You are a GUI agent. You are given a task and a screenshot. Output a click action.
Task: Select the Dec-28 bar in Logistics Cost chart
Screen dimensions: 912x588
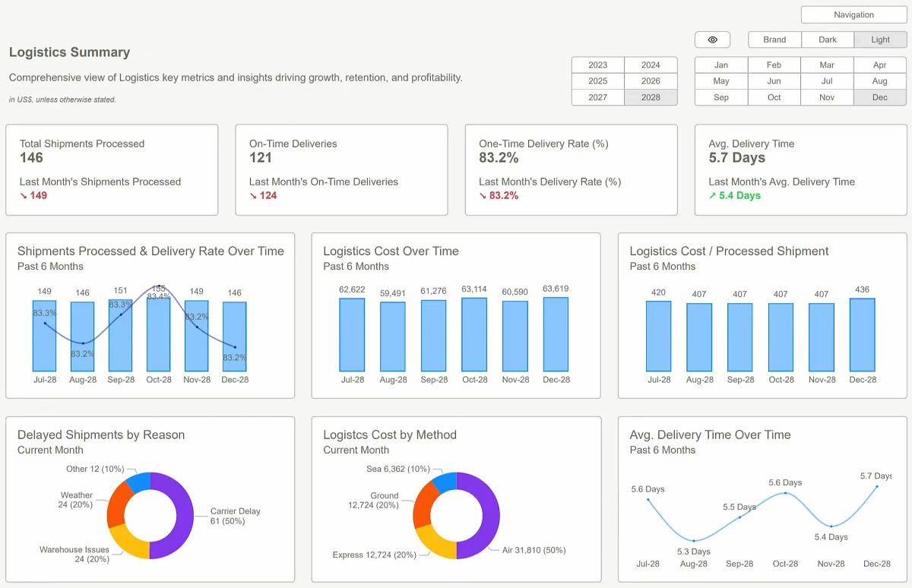[556, 334]
